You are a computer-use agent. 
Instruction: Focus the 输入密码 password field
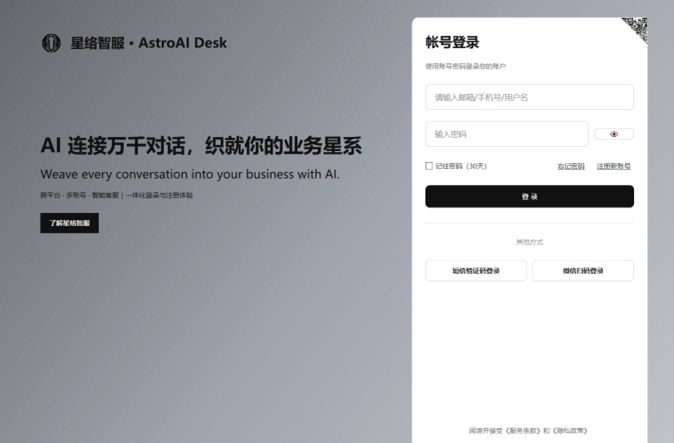point(507,134)
